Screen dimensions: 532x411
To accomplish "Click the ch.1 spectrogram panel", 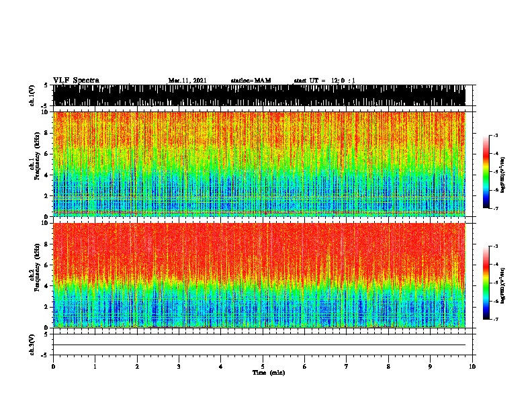I will (259, 164).
